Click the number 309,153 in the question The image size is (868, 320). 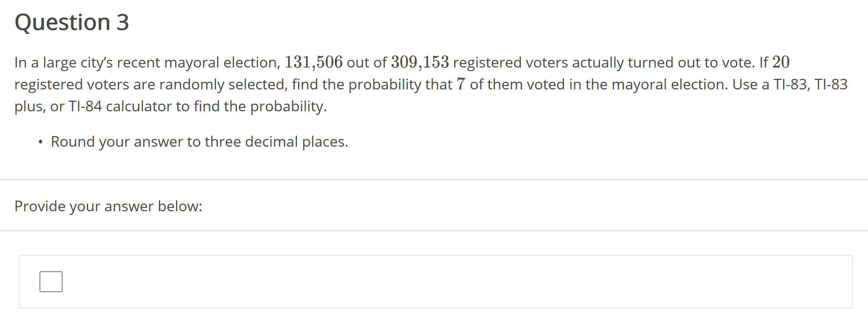coord(420,62)
